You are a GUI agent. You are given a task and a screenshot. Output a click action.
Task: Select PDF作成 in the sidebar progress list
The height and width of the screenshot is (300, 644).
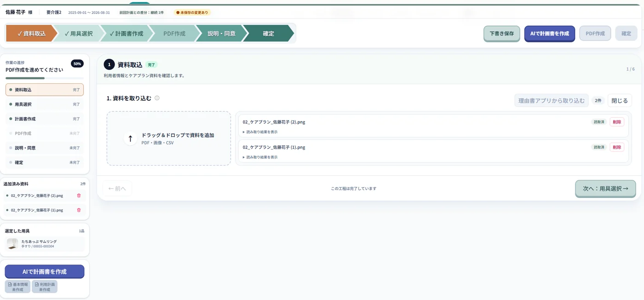tap(45, 133)
